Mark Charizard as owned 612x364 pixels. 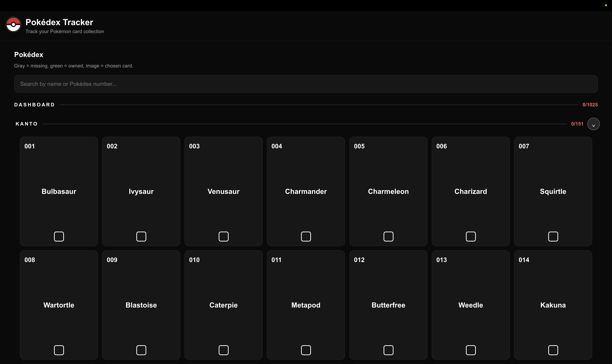coord(471,237)
